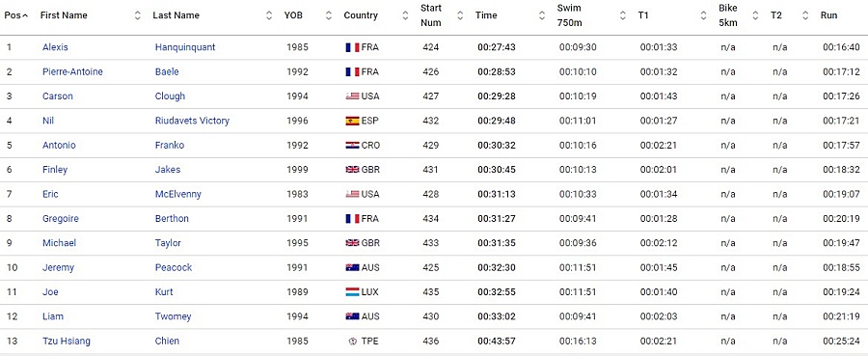Toggle T2 column sort arrows
This screenshot has width=868, height=356.
(x=805, y=15)
